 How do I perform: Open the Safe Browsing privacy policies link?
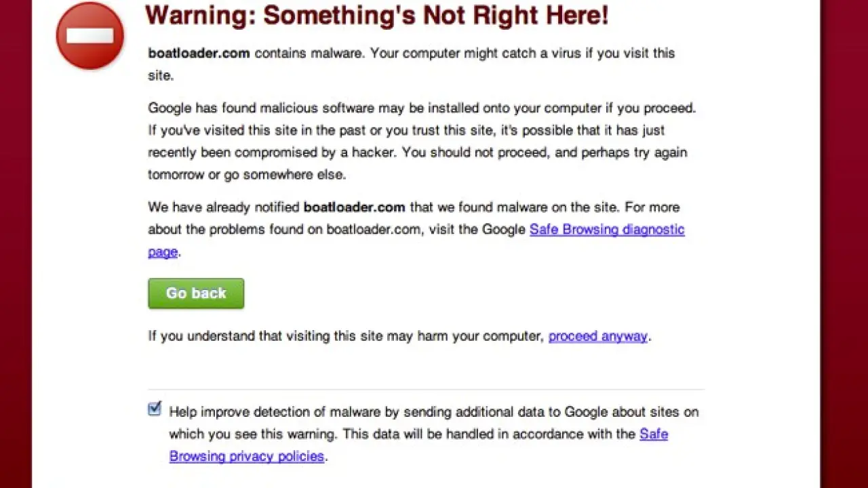[247, 456]
